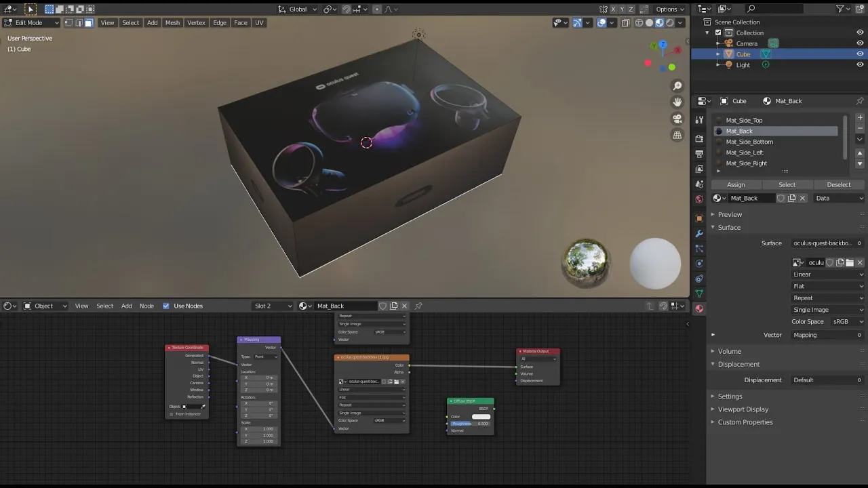Screen dimensions: 868x488
Task: Move material slot up arrow
Action: 860,153
